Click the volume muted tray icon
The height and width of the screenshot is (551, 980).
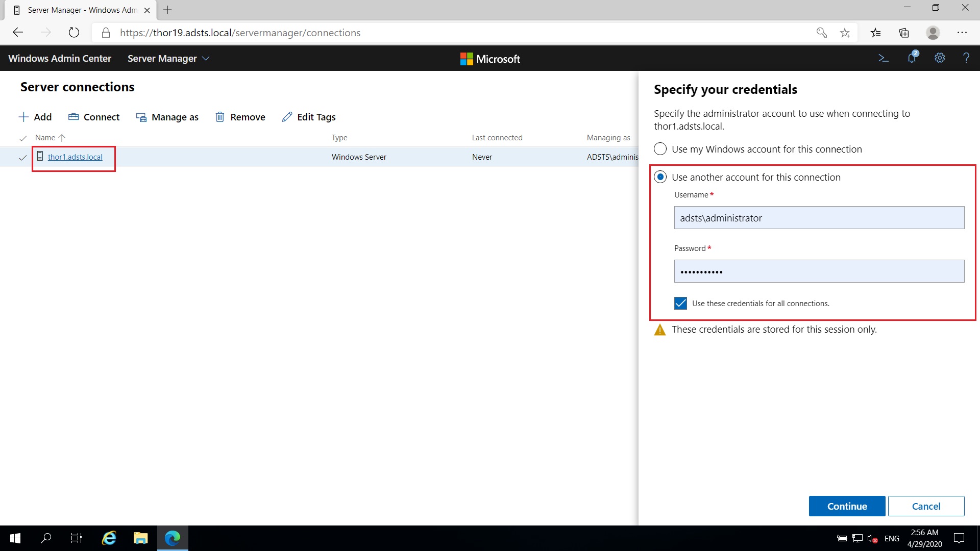pos(872,538)
